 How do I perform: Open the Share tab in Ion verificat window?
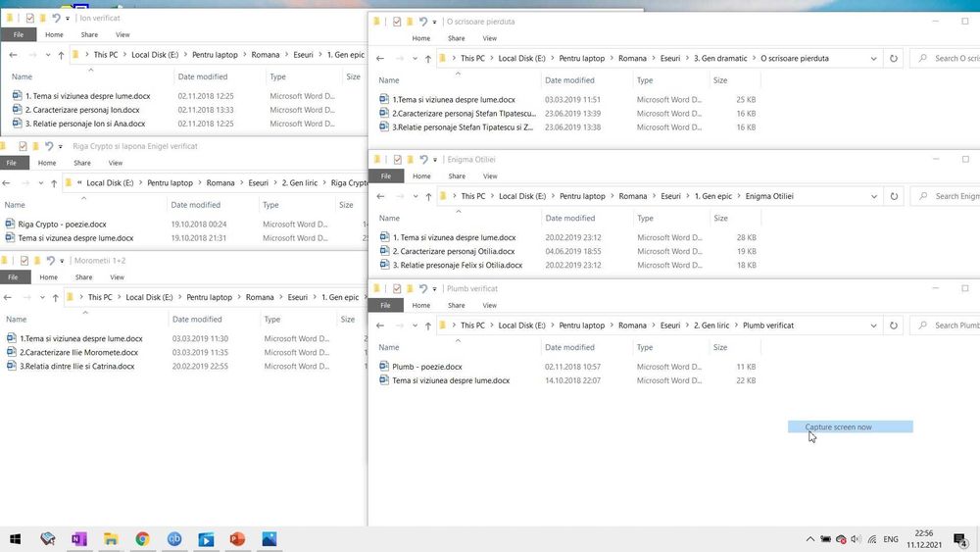tap(89, 35)
